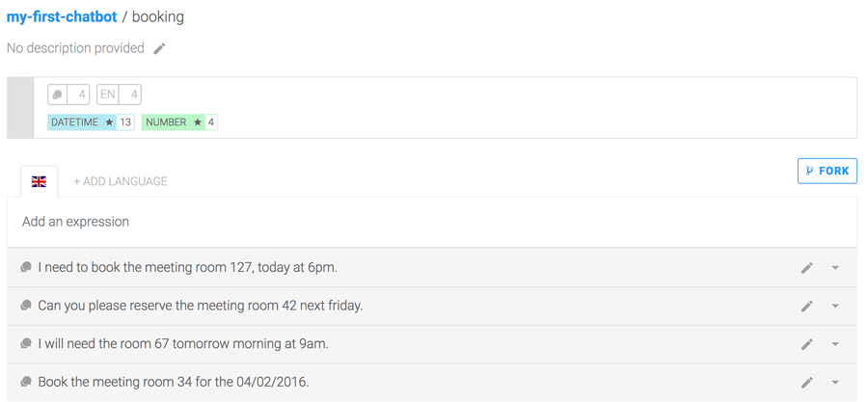This screenshot has height=402, width=868.
Task: Edit the room 34 expression with pencil
Action: coord(807,382)
